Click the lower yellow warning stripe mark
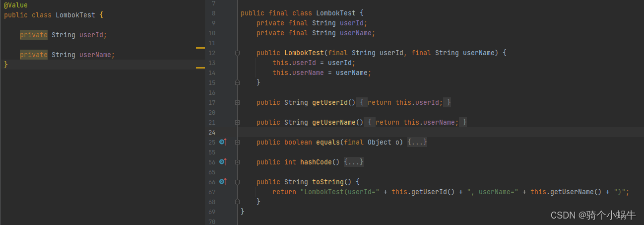Screen dimensions: 644x225 200,67
